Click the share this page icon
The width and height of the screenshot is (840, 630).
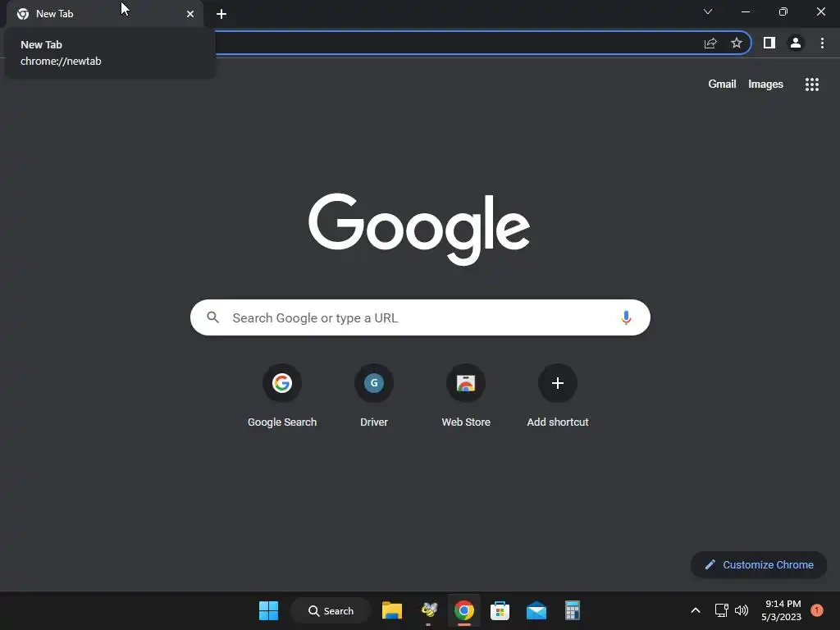point(710,43)
